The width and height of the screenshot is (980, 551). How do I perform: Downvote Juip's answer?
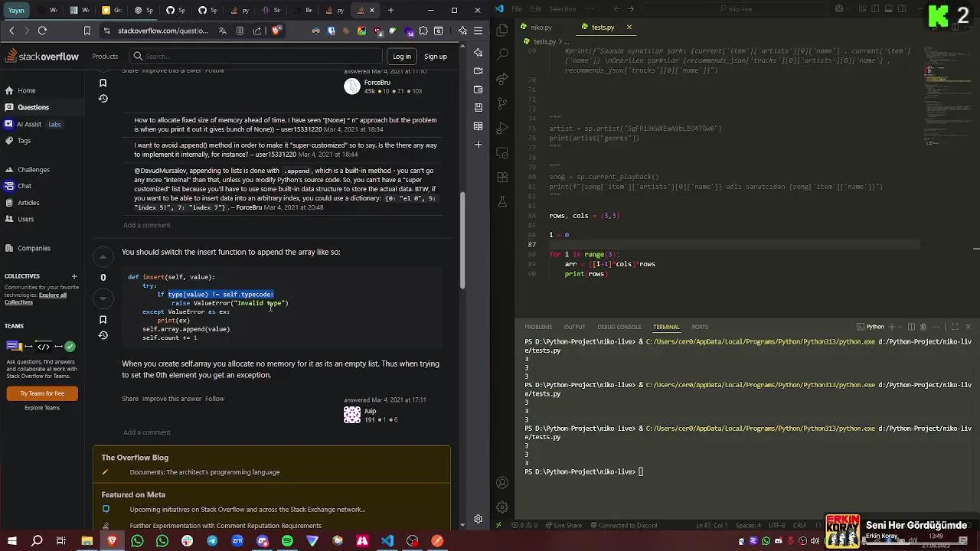coord(103,298)
